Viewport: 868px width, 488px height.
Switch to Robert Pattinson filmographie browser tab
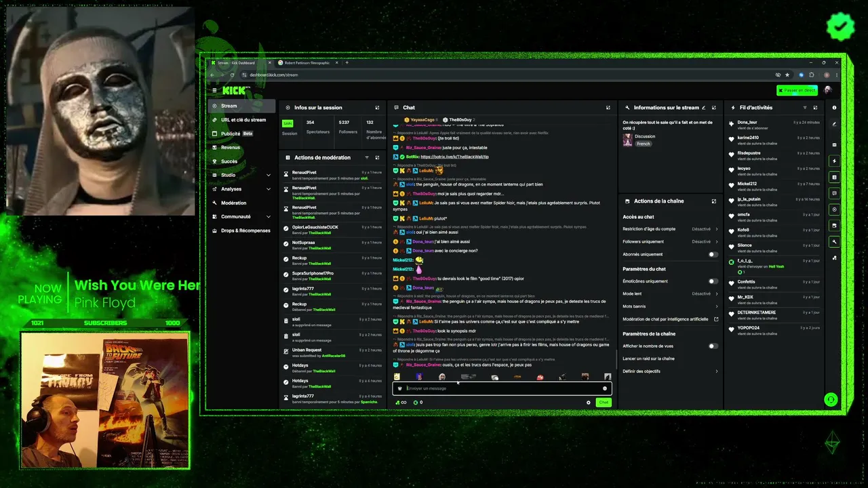click(x=307, y=62)
